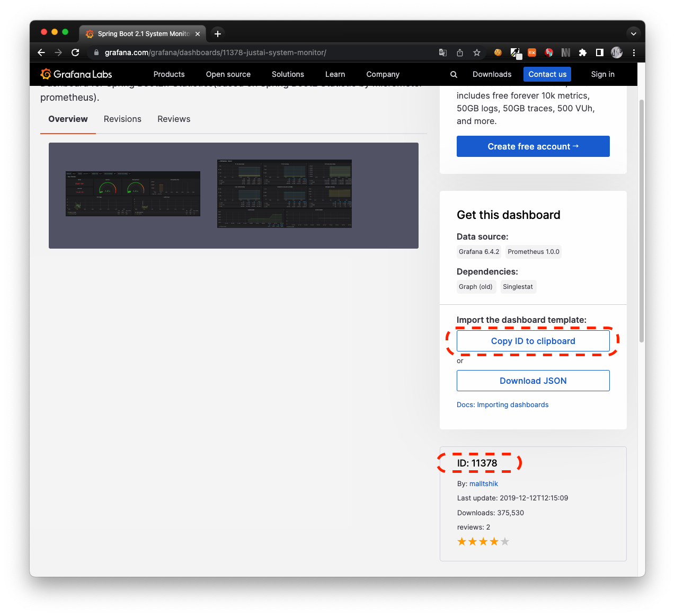Image resolution: width=675 pixels, height=616 pixels.
Task: Copy dashboard ID to clipboard
Action: [533, 341]
